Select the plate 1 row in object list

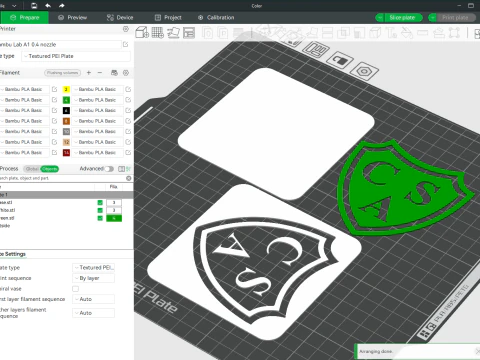[x=67, y=194]
